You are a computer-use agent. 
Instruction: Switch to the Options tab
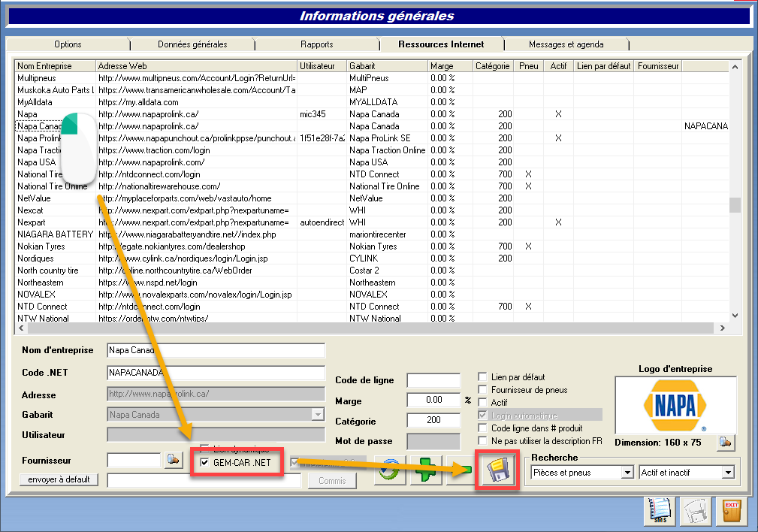(x=68, y=44)
